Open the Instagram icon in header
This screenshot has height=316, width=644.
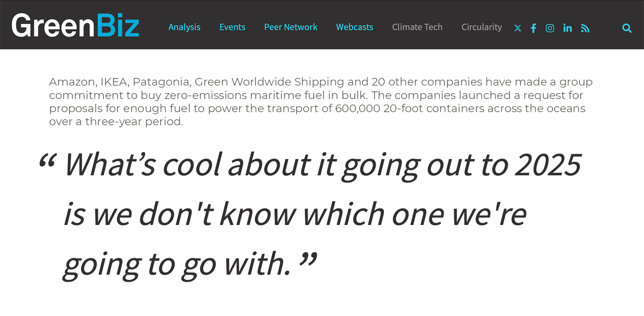click(x=550, y=28)
